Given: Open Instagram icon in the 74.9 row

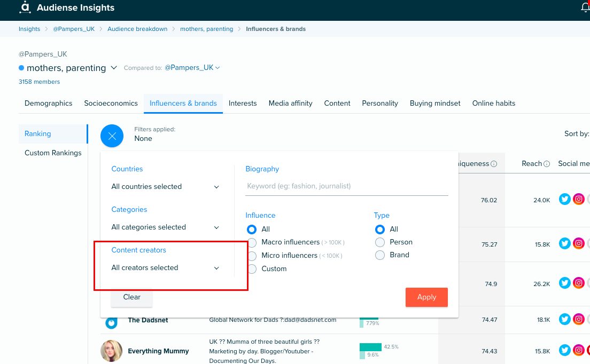Looking at the screenshot, I should [579, 283].
